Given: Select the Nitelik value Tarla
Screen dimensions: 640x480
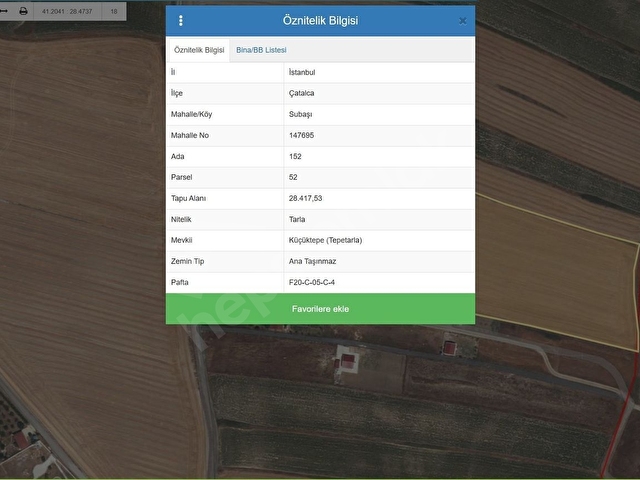Looking at the screenshot, I should coord(297,219).
